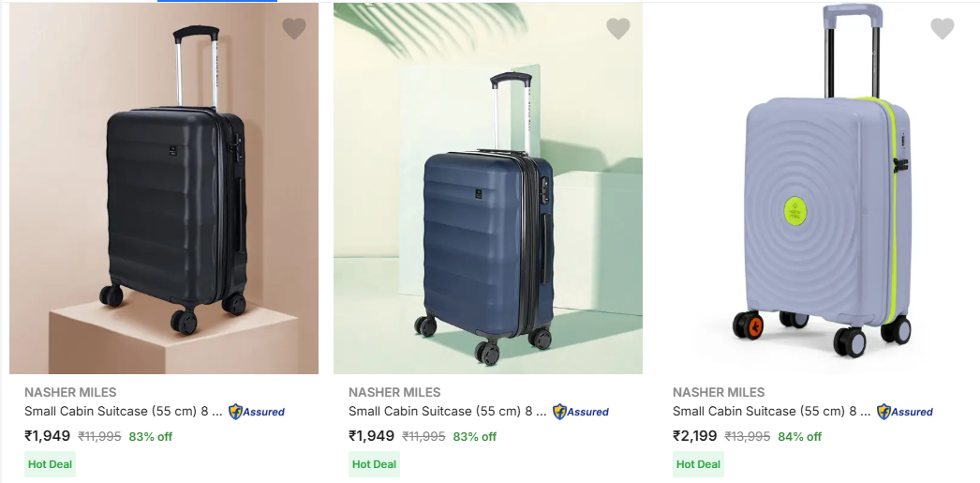Click Hot Deal tag under lavender suitcase
The image size is (980, 483).
click(x=699, y=464)
